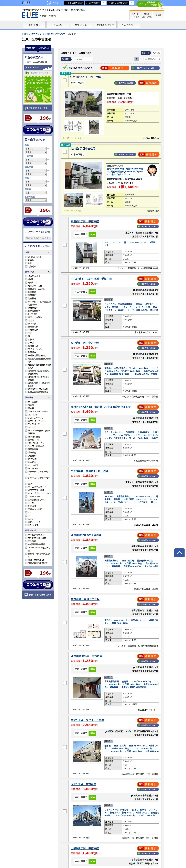Open the 駐車場 category tab
Viewport: 186px width, 868px height.
pos(158,15)
